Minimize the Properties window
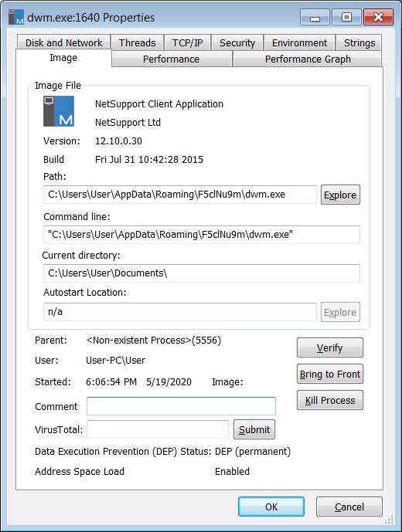Image resolution: width=402 pixels, height=532 pixels. (315, 17)
